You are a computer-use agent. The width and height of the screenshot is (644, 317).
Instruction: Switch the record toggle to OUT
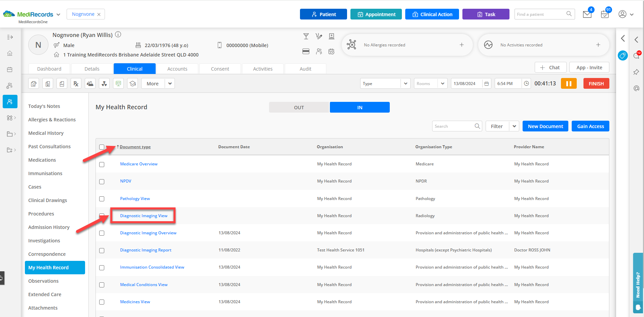(x=299, y=108)
